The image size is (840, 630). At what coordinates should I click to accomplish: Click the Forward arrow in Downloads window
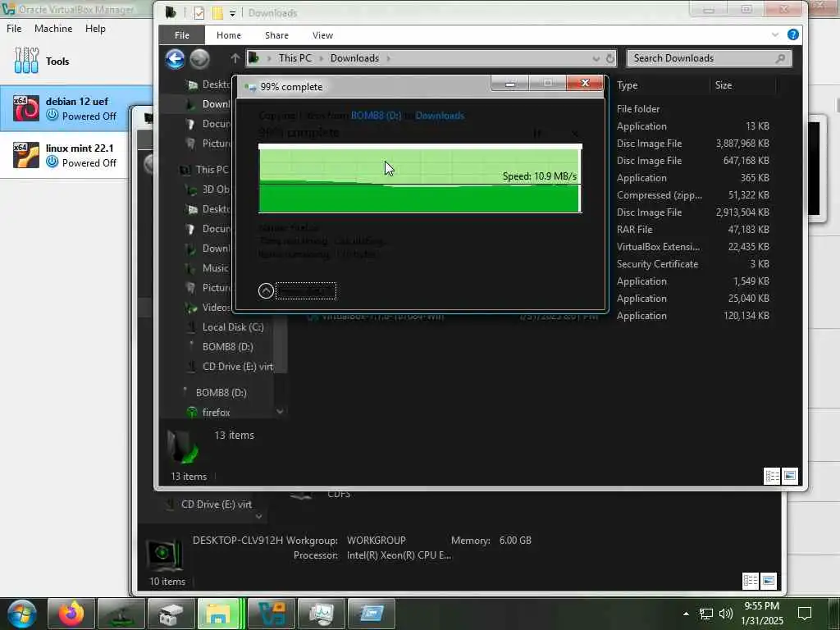[200, 59]
